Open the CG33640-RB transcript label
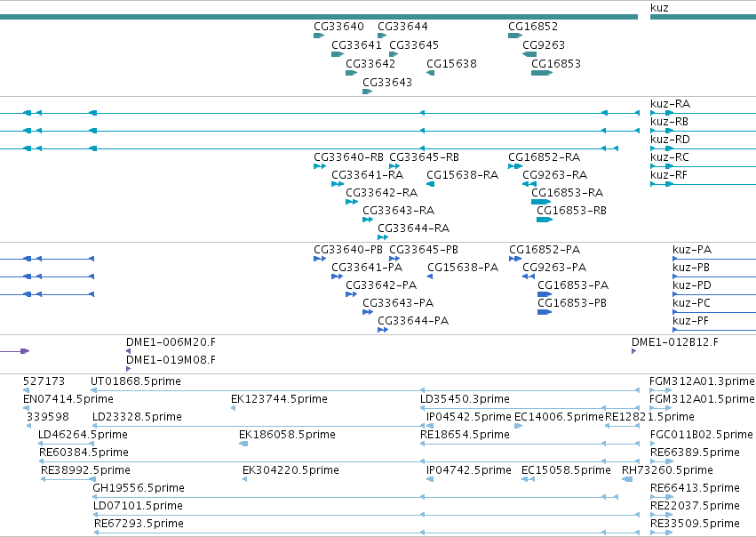This screenshot has height=537, width=756. point(348,157)
